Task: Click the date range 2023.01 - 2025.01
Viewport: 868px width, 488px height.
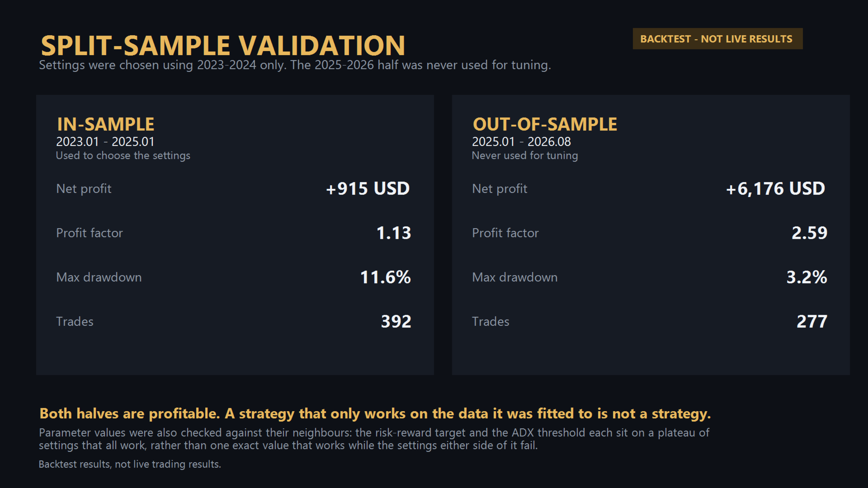Action: pos(105,142)
